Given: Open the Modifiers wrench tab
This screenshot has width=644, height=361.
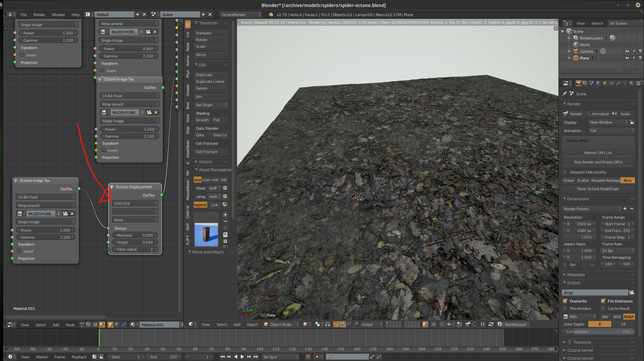Looking at the screenshot, I should (618, 83).
